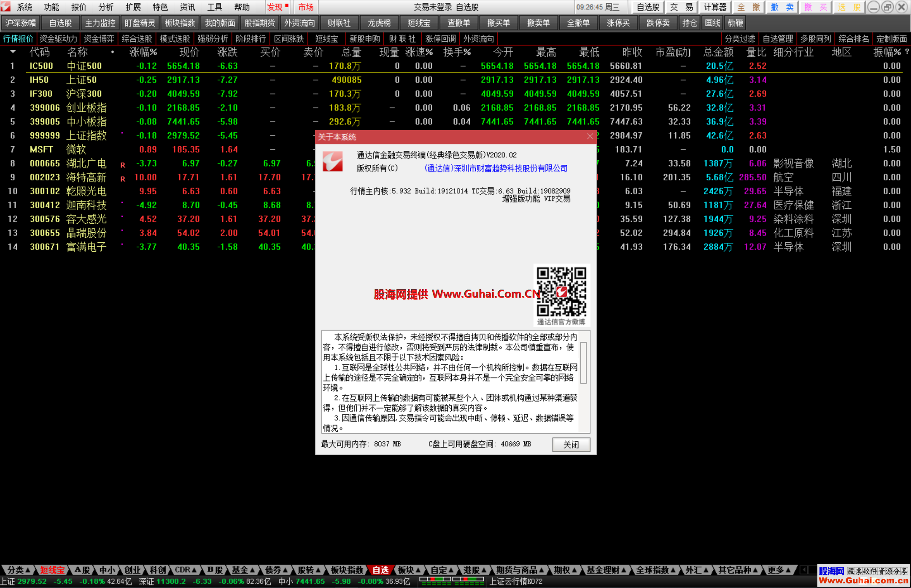The image size is (911, 588).
Task: Click the question mark icon beside 振幅%
Action: tap(907, 52)
